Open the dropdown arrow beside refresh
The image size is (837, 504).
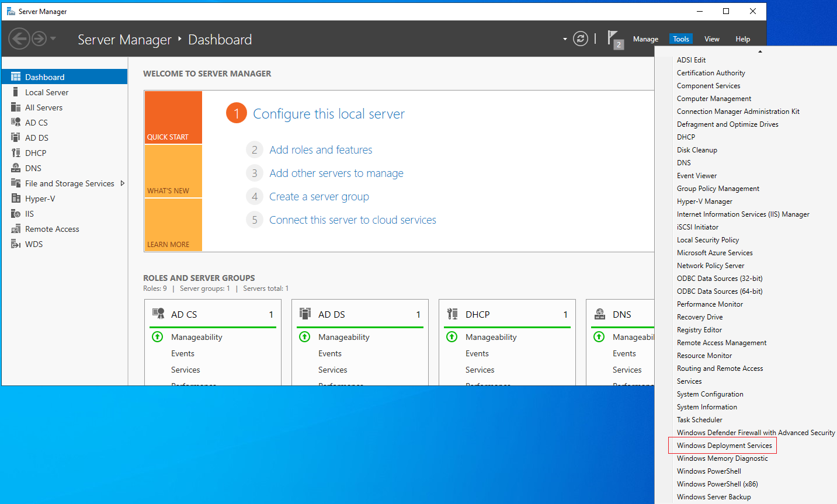tap(565, 39)
